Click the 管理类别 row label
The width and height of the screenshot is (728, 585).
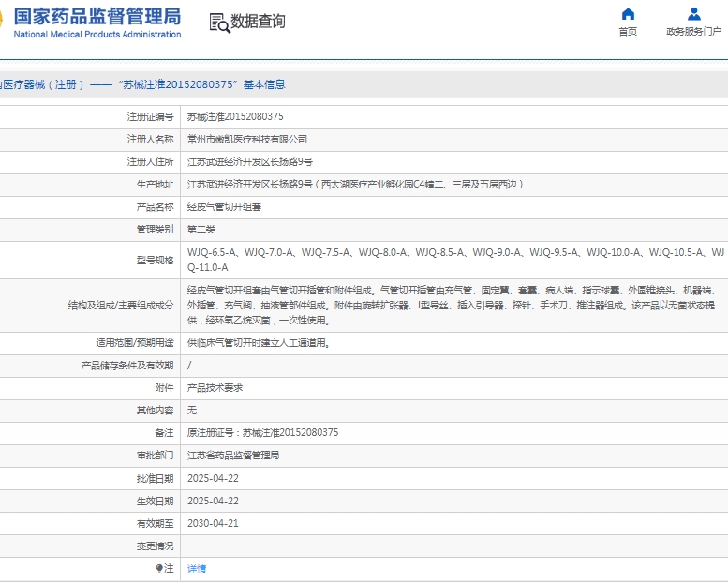click(x=156, y=229)
